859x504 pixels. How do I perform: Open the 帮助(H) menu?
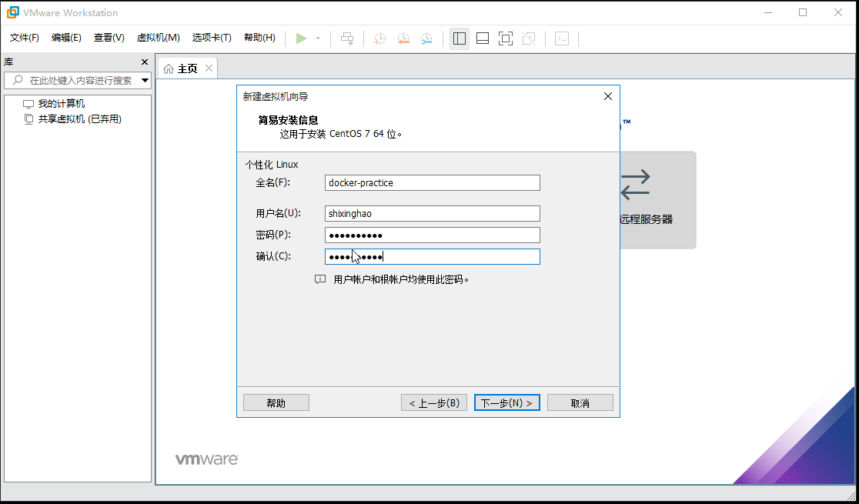point(259,38)
